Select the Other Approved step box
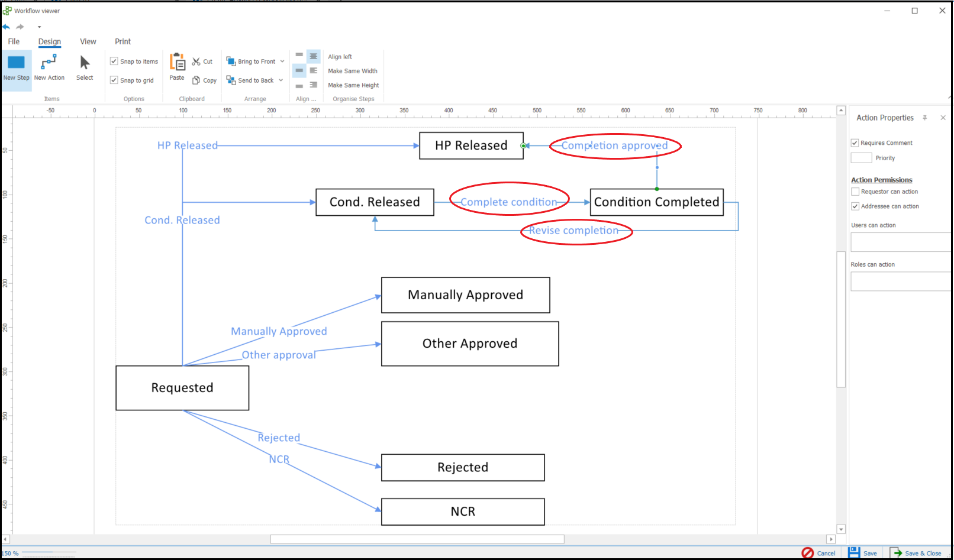Image resolution: width=954 pixels, height=560 pixels. [470, 344]
